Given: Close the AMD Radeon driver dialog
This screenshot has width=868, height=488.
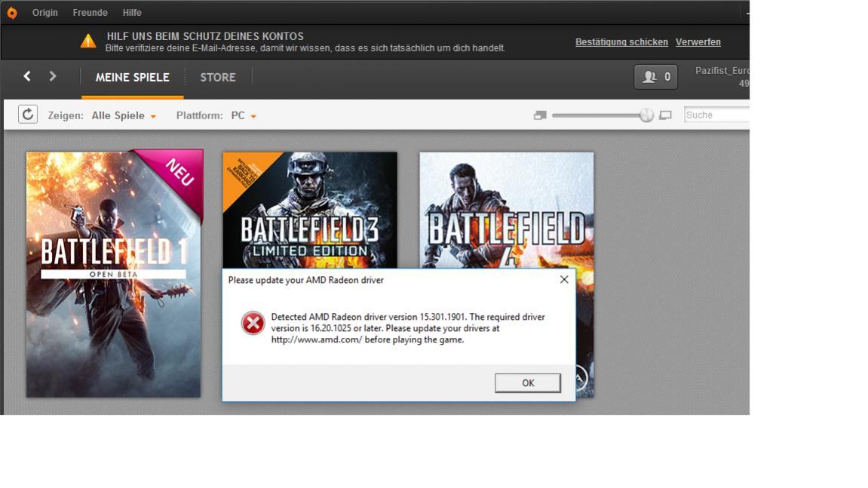Looking at the screenshot, I should (563, 280).
